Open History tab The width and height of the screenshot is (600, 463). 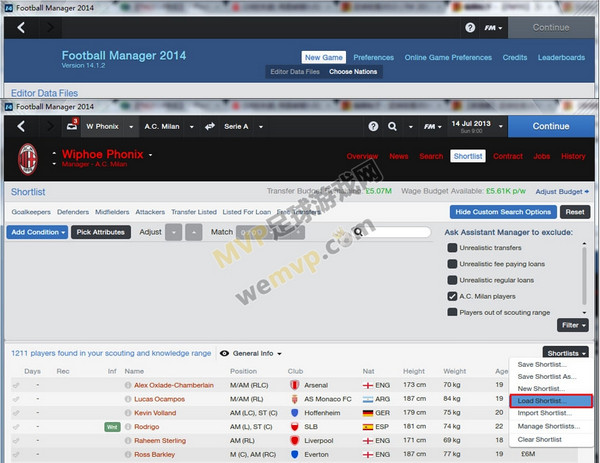573,156
